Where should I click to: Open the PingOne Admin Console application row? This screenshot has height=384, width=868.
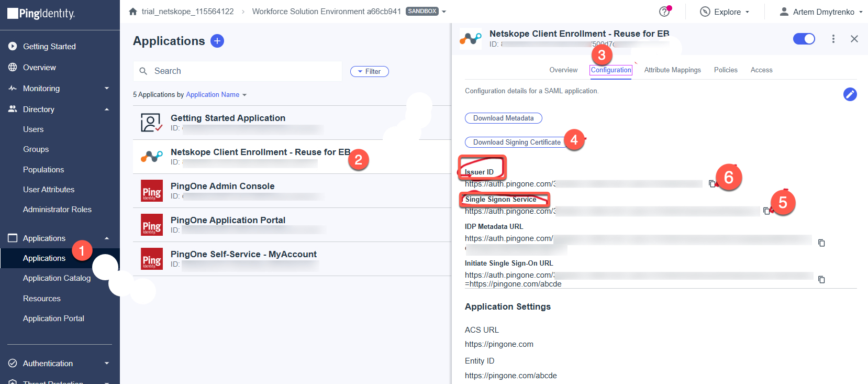tap(292, 191)
